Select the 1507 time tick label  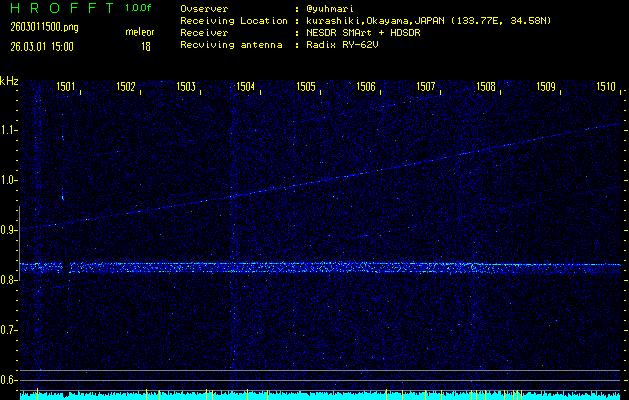coord(426,87)
